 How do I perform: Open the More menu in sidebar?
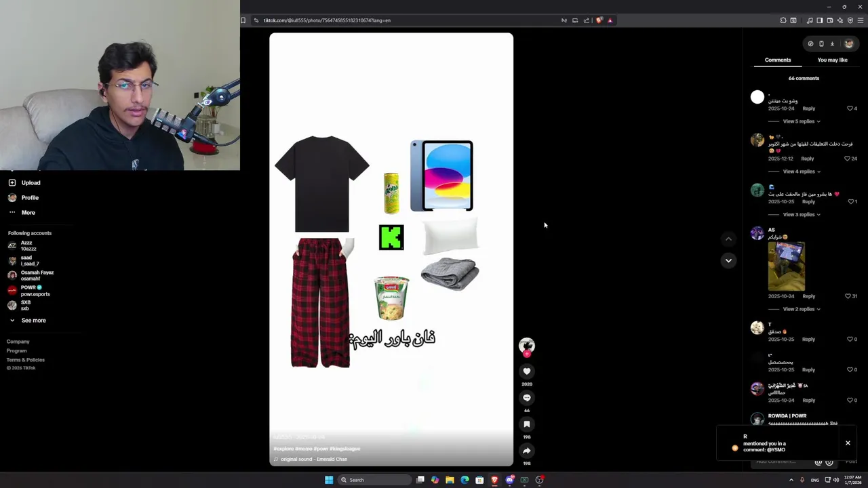click(22, 213)
